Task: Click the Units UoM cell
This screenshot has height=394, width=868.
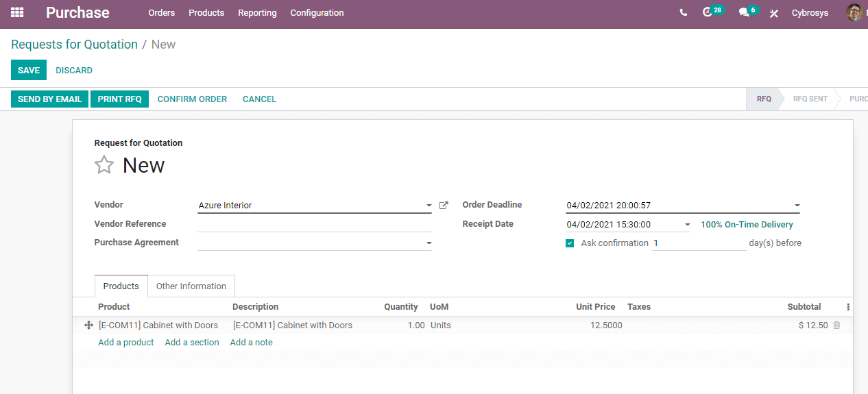Action: click(x=441, y=325)
